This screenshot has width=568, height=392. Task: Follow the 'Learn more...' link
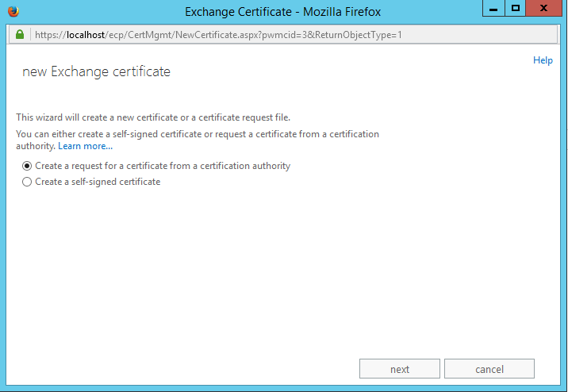(x=85, y=146)
